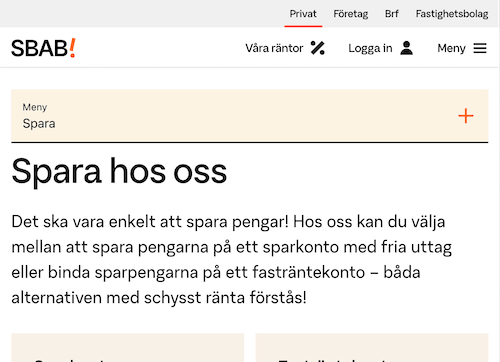
Task: Switch to the Privat tab
Action: 303,14
